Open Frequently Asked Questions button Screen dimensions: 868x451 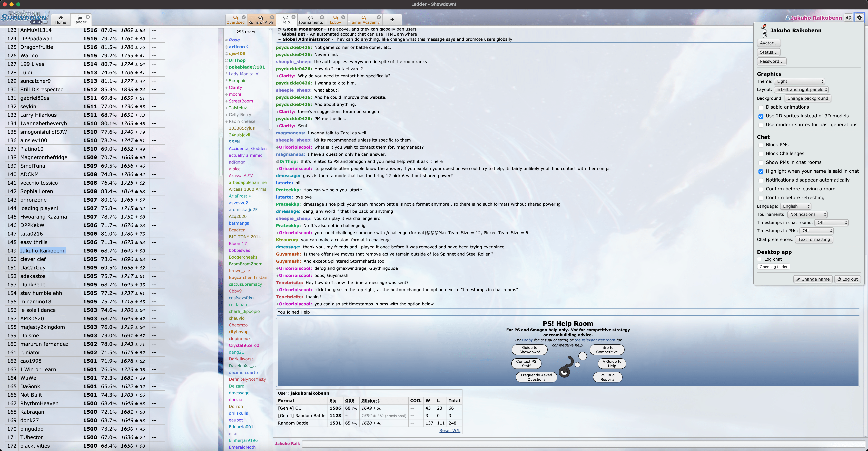coord(536,377)
